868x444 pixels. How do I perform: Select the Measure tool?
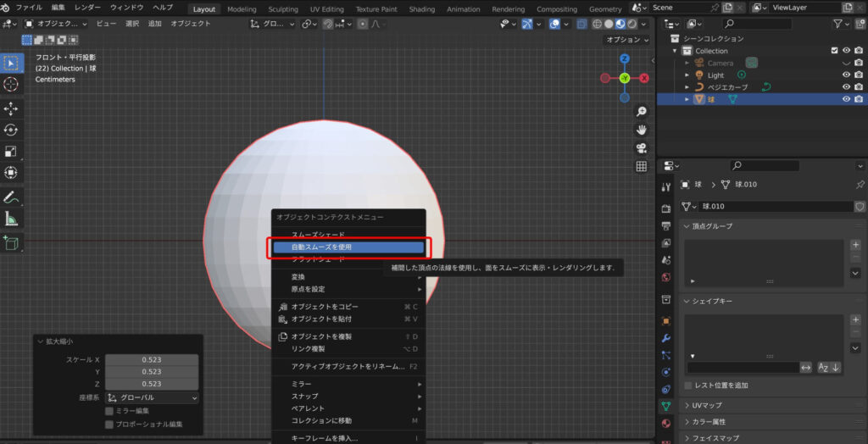tap(11, 219)
